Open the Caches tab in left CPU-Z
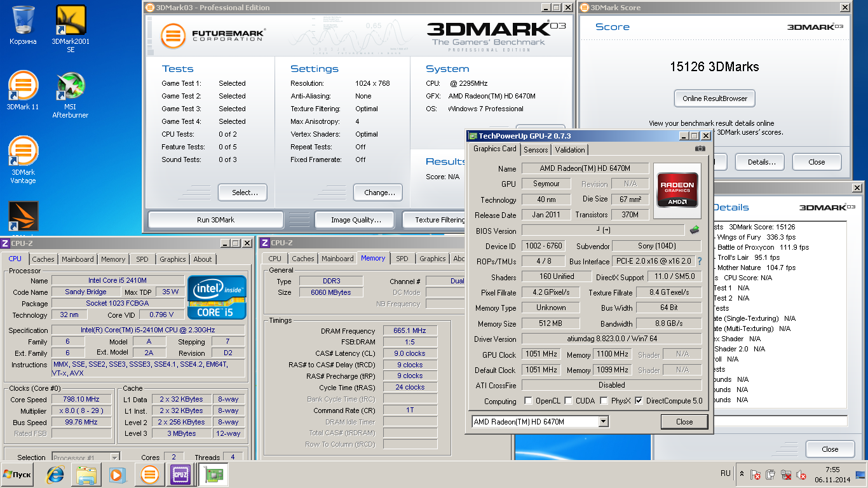The height and width of the screenshot is (488, 868). [x=43, y=259]
